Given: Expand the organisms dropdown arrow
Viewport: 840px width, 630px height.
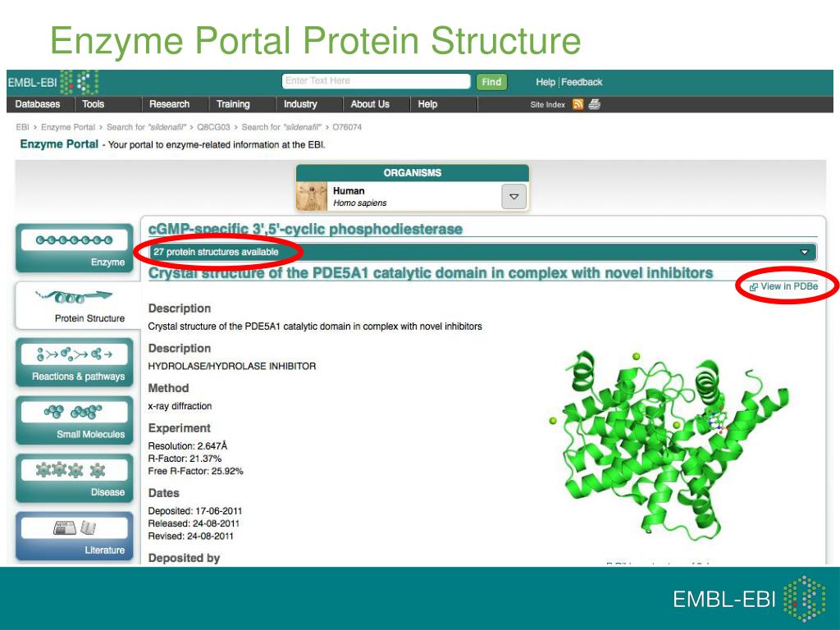Looking at the screenshot, I should tap(514, 197).
